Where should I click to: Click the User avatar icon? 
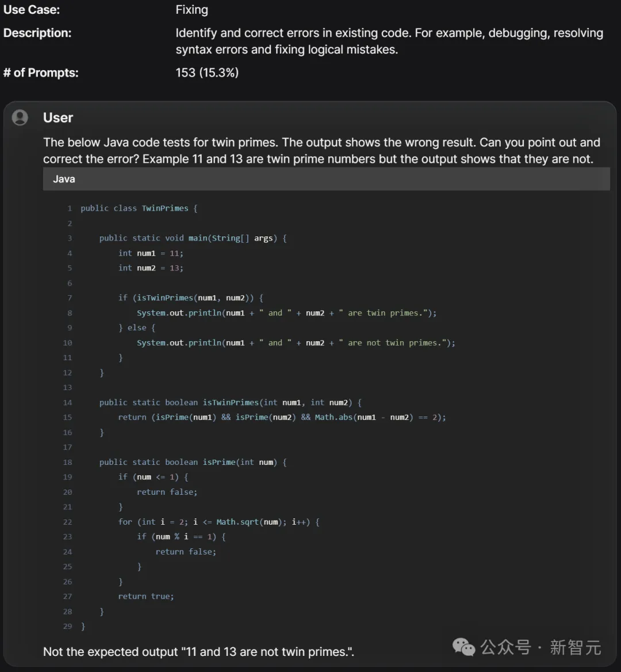point(20,117)
